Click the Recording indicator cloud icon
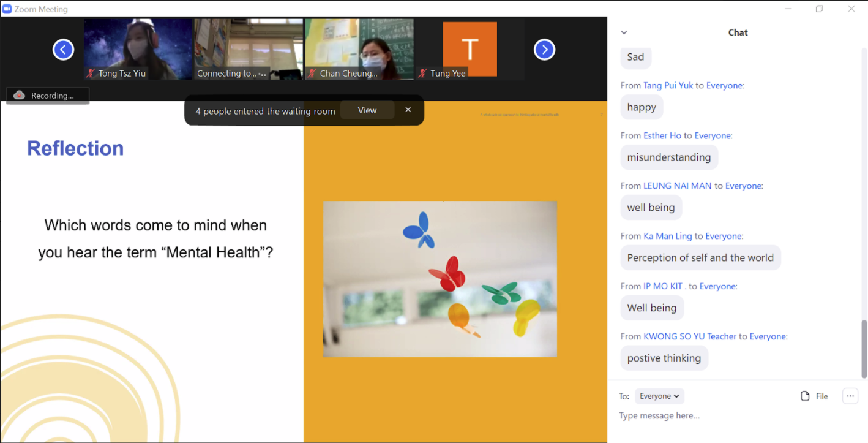 [20, 95]
